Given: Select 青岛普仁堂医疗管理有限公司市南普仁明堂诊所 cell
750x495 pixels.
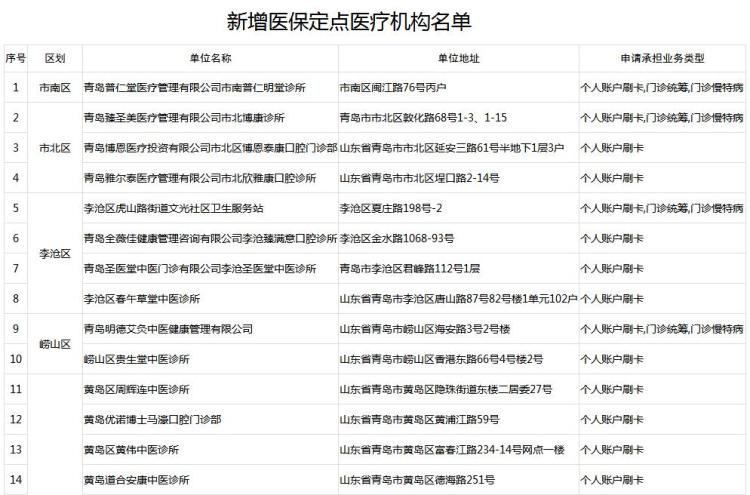Looking at the screenshot, I should [210, 88].
